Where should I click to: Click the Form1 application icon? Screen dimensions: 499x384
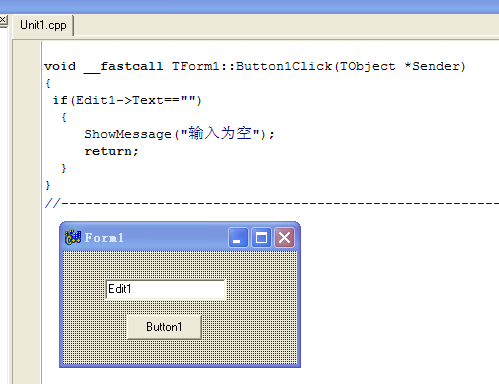click(73, 237)
